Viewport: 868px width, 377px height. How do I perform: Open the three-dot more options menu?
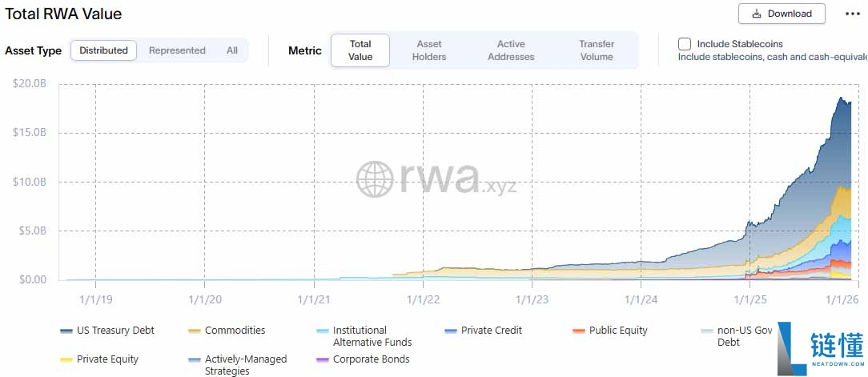click(x=852, y=14)
